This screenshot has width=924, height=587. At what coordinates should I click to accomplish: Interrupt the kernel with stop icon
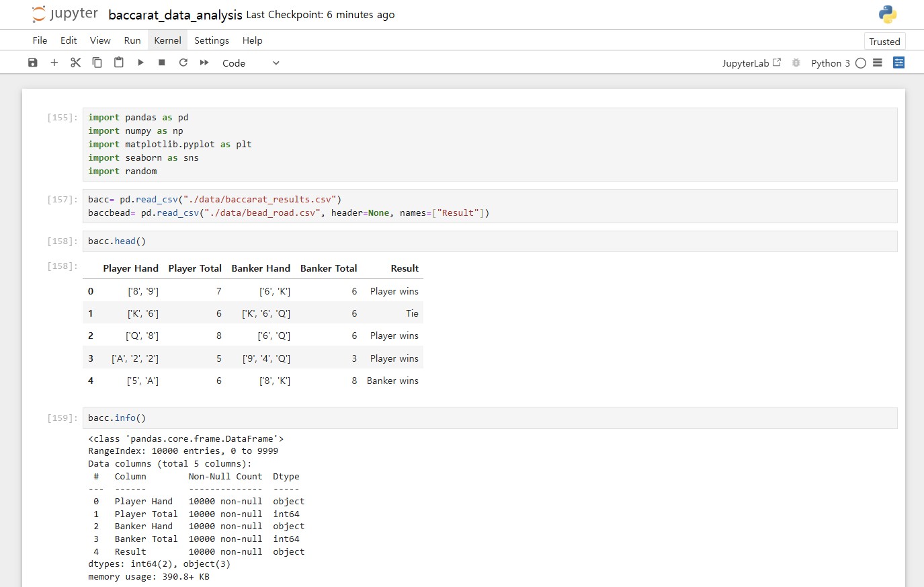click(x=162, y=63)
